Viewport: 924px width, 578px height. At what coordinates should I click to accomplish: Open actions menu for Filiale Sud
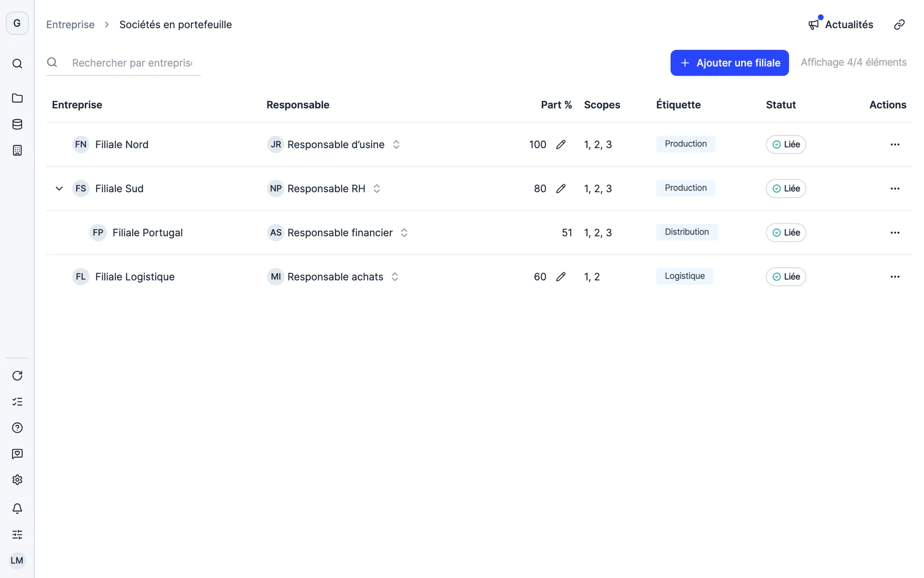point(895,189)
